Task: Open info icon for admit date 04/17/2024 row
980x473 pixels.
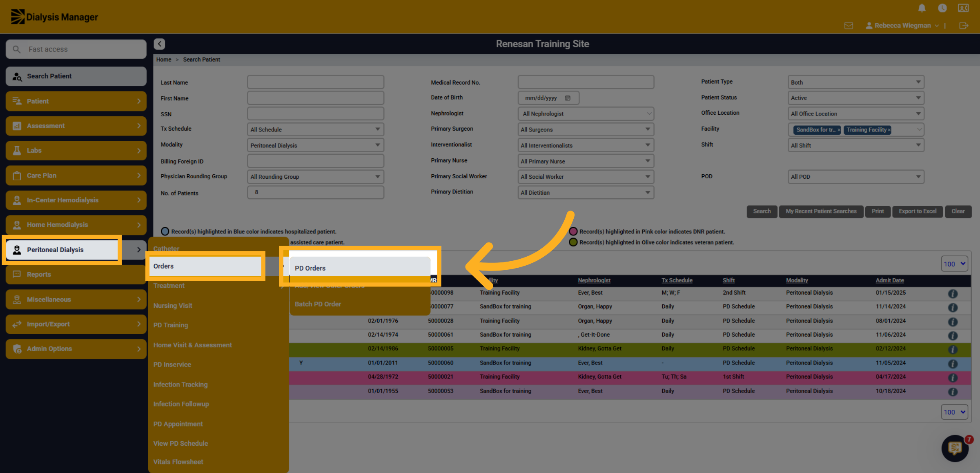Action: (x=953, y=378)
